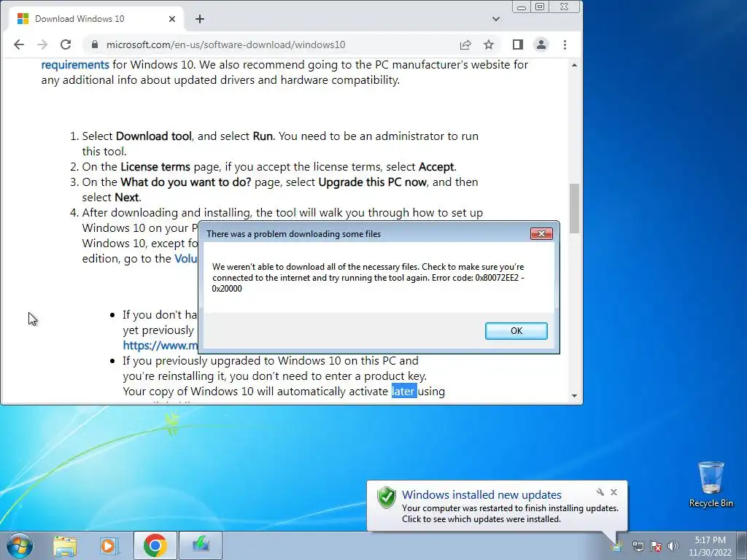Select the Download Windows 10 tab
The image size is (747, 560).
coord(96,19)
